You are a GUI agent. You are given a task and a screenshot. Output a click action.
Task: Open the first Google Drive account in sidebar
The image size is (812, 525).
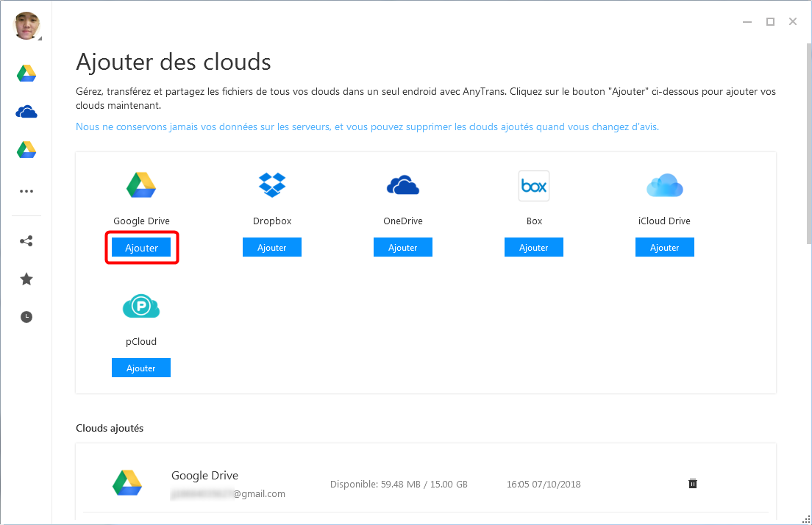click(x=26, y=74)
